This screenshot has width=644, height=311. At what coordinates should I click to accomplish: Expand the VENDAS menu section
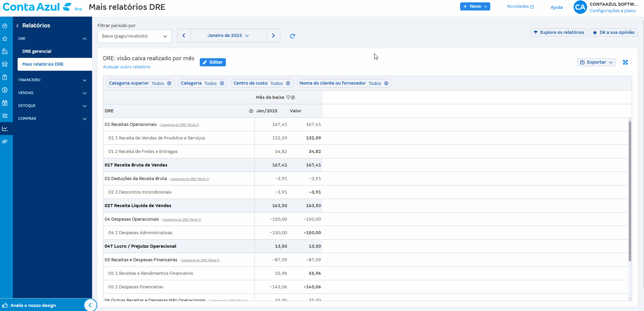point(52,93)
